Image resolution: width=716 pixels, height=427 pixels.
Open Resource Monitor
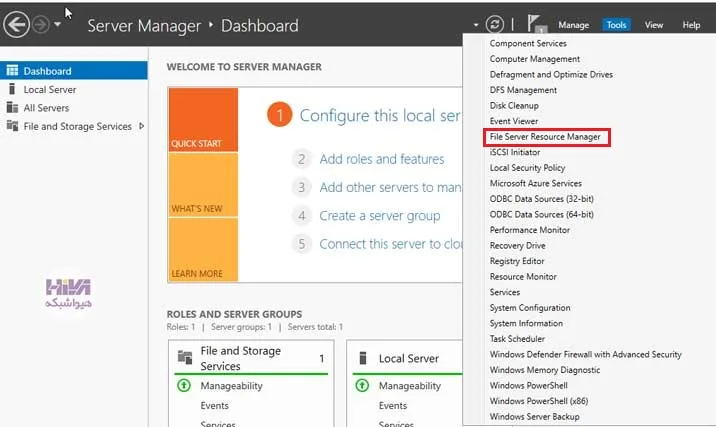pyautogui.click(x=523, y=276)
